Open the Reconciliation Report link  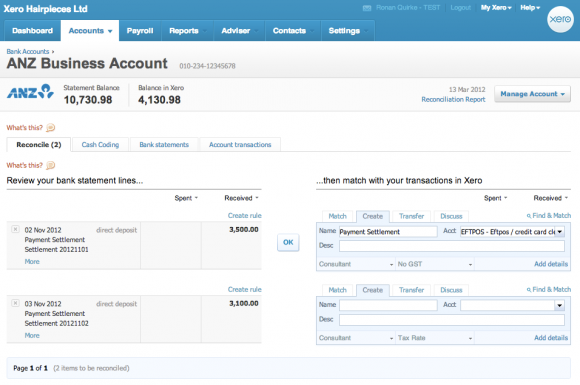[453, 99]
